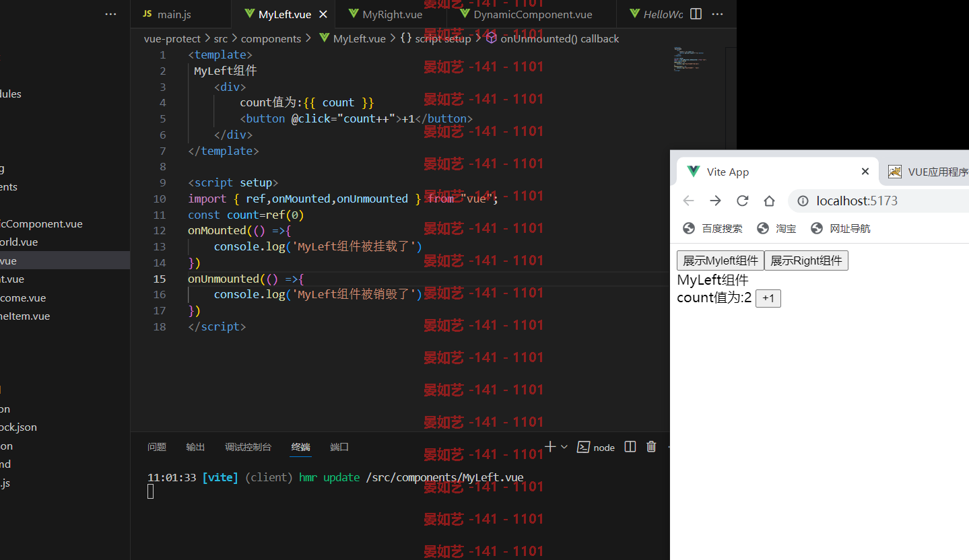Open the explorer more actions ellipsis
969x560 pixels.
(x=111, y=14)
